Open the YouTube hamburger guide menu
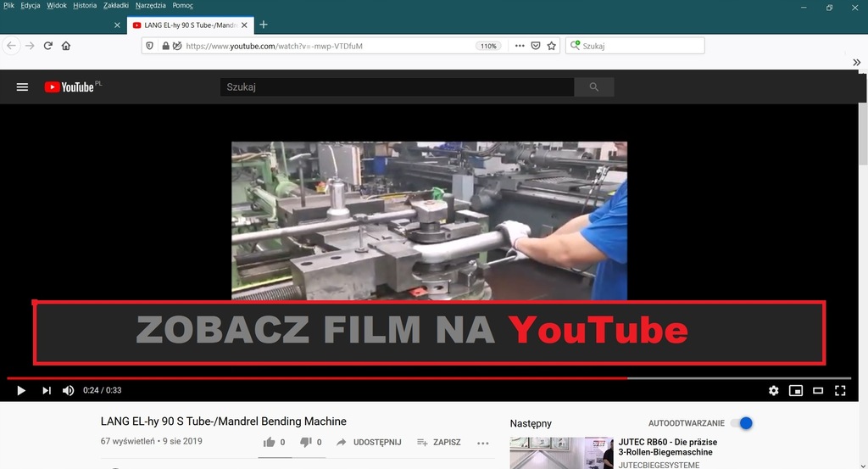Screen dimensions: 868x469 tap(22, 87)
